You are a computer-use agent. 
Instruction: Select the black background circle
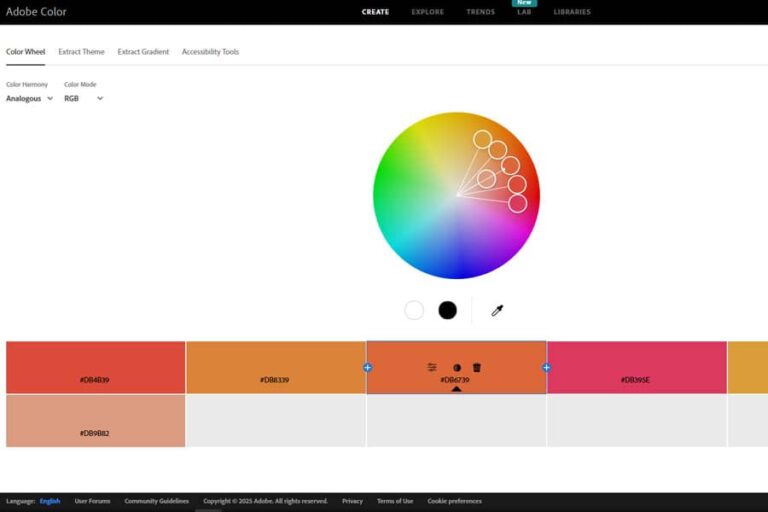pyautogui.click(x=447, y=310)
